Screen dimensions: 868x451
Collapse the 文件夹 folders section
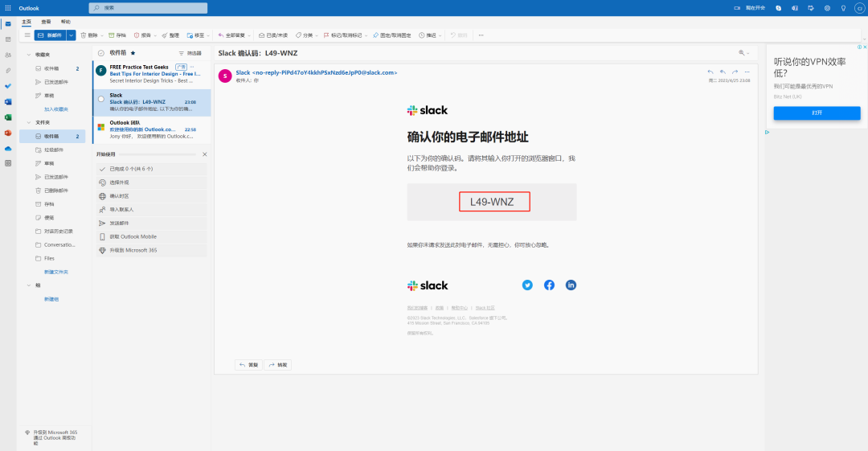pyautogui.click(x=29, y=122)
